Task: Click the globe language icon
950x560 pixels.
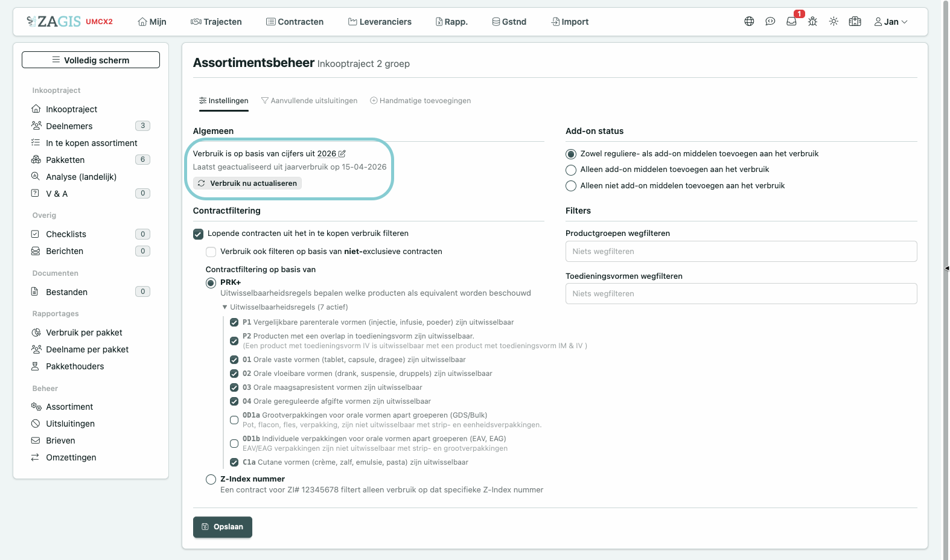Action: (749, 21)
